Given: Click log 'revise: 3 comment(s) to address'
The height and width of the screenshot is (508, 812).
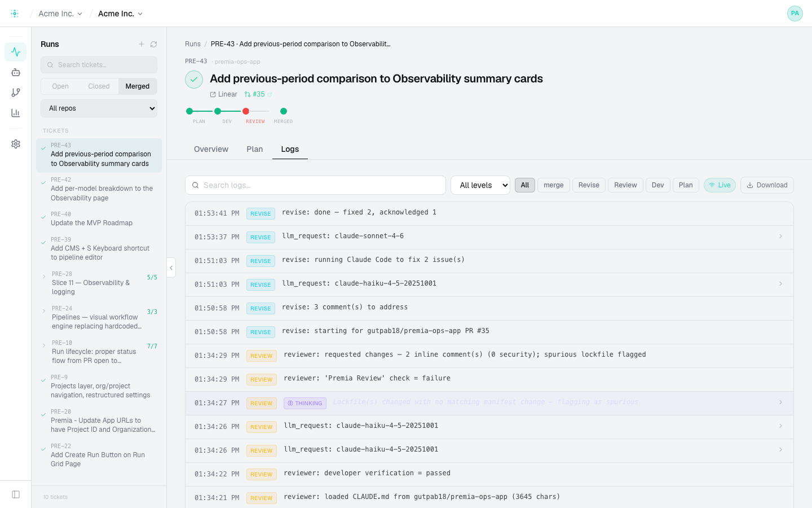Looking at the screenshot, I should (489, 308).
